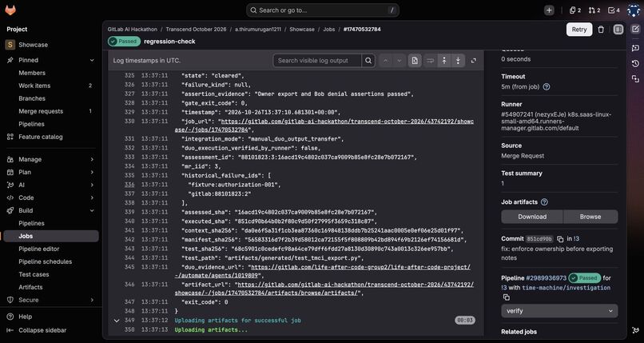Enter full screen log view

pos(474,61)
